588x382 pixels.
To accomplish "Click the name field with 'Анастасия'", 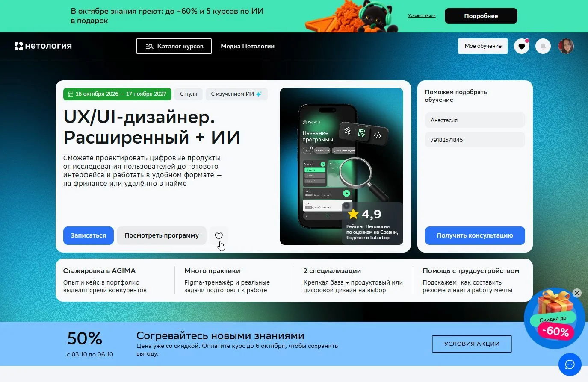I will pyautogui.click(x=475, y=120).
